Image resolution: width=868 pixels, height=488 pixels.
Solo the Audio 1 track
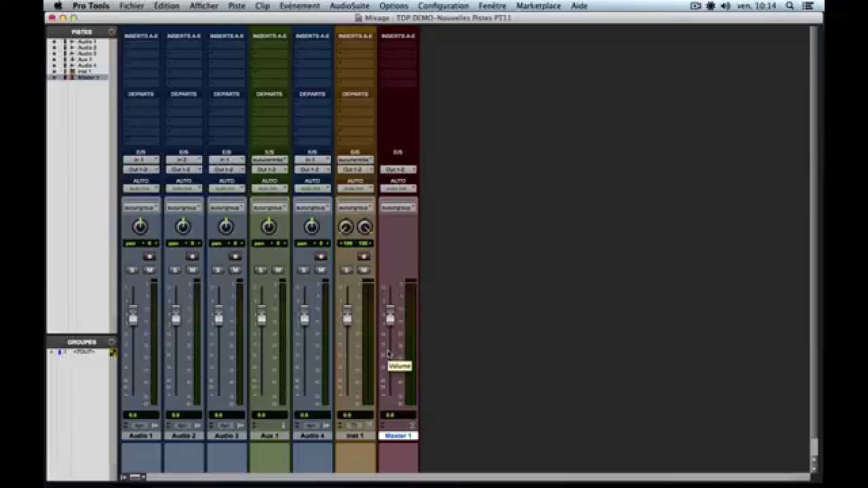tap(132, 270)
